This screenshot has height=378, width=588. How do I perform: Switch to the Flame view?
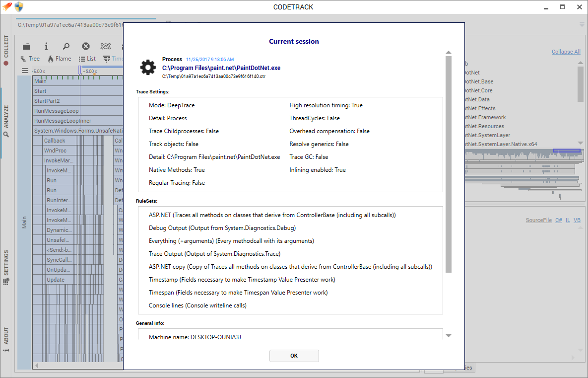point(59,59)
